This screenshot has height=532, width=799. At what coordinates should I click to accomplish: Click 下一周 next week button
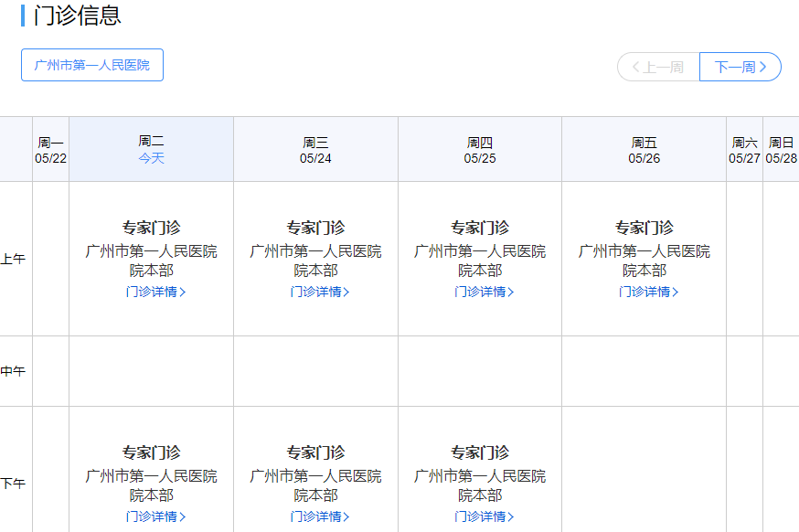pos(740,67)
